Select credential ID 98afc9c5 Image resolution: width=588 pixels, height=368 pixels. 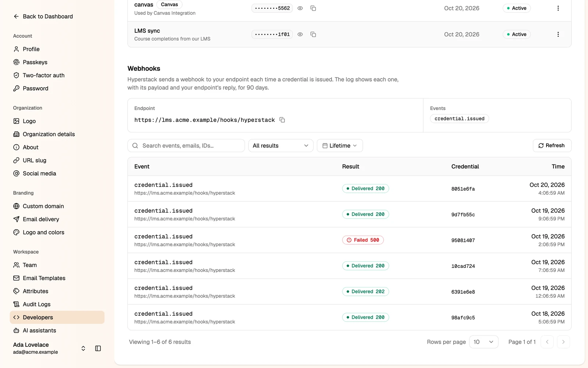point(463,318)
